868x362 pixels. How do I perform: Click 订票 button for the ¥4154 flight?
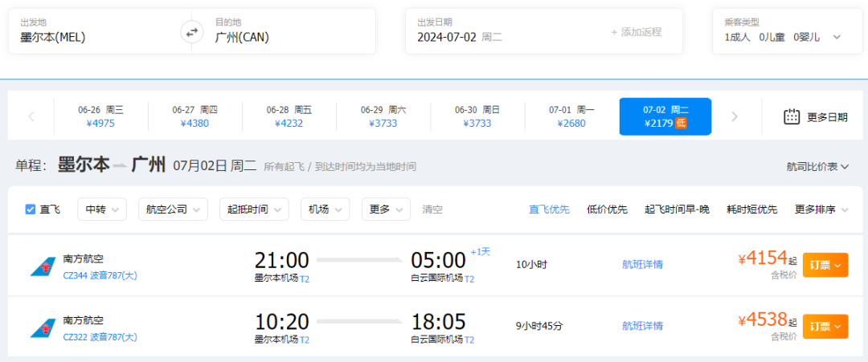[825, 265]
